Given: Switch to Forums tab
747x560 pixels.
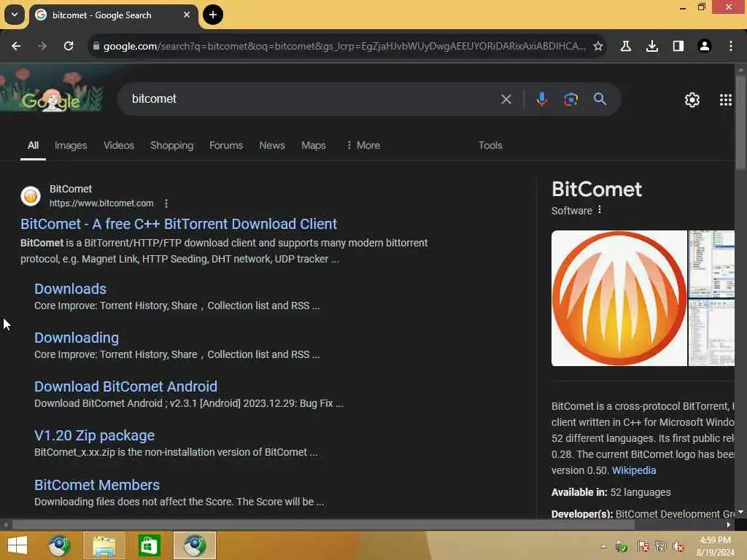Looking at the screenshot, I should [x=226, y=145].
